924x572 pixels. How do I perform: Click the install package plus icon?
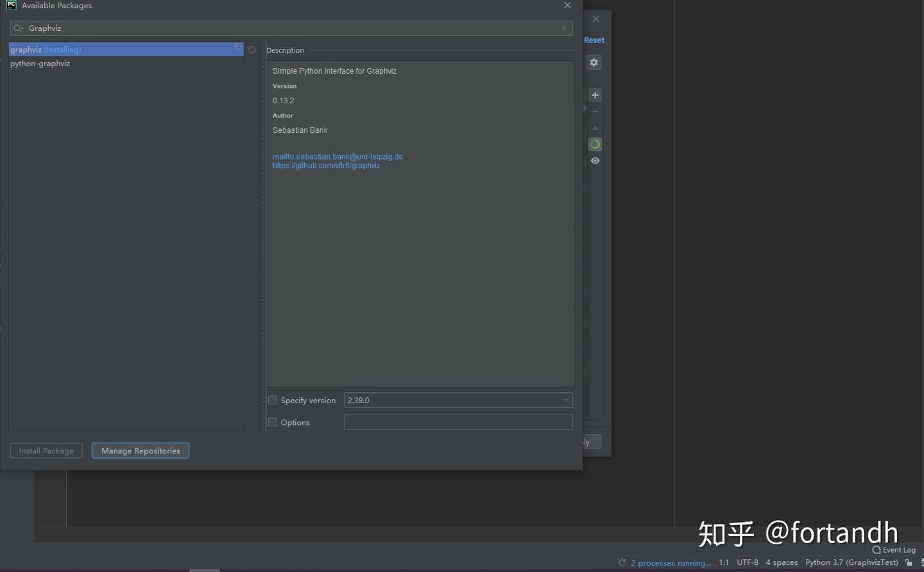(595, 94)
